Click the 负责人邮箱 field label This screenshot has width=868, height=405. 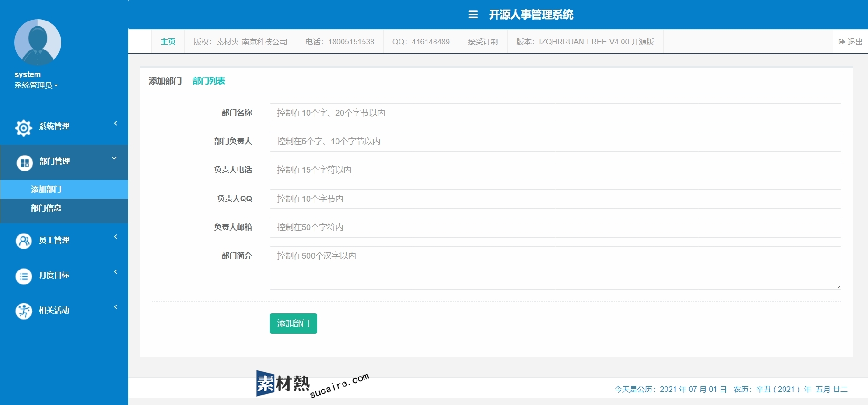(x=233, y=227)
